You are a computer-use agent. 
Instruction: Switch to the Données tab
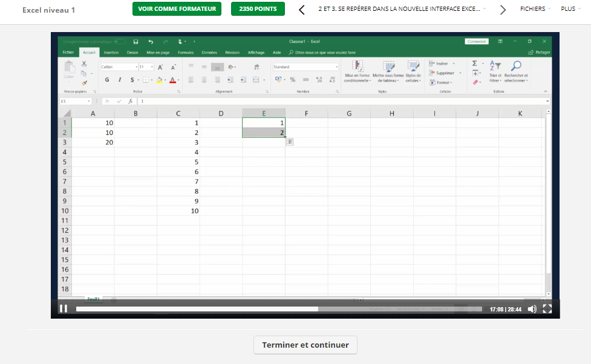(209, 53)
